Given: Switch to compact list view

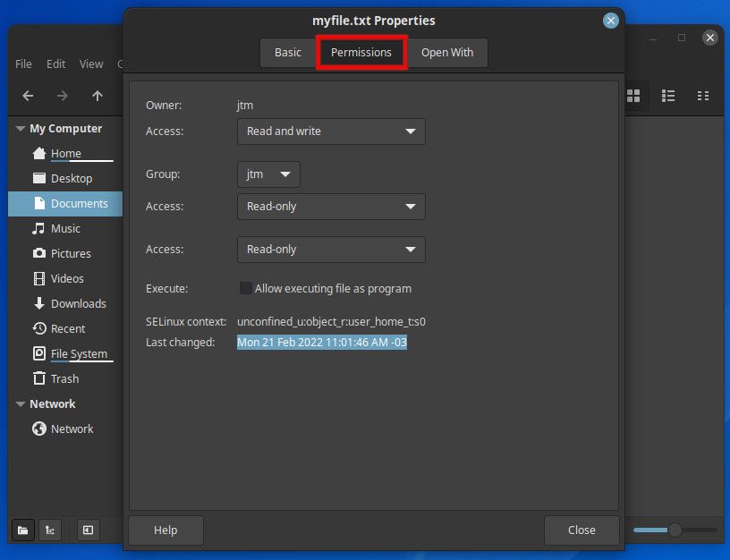Looking at the screenshot, I should coord(703,96).
